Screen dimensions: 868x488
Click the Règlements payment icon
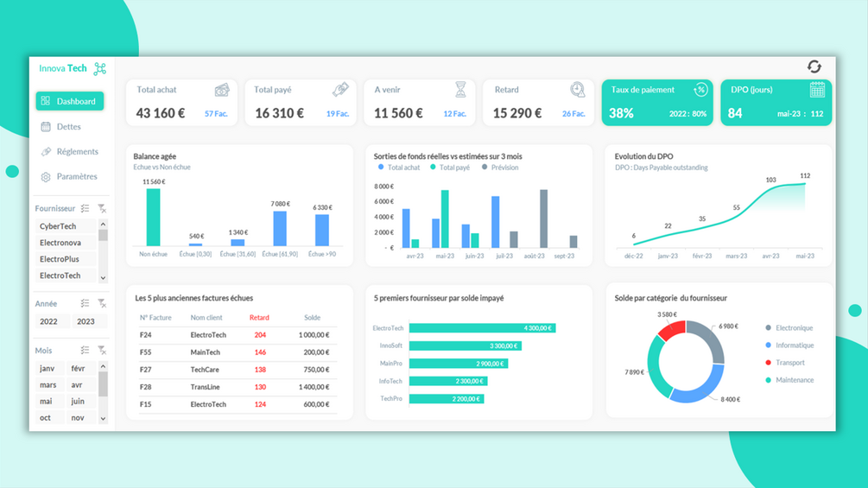46,152
